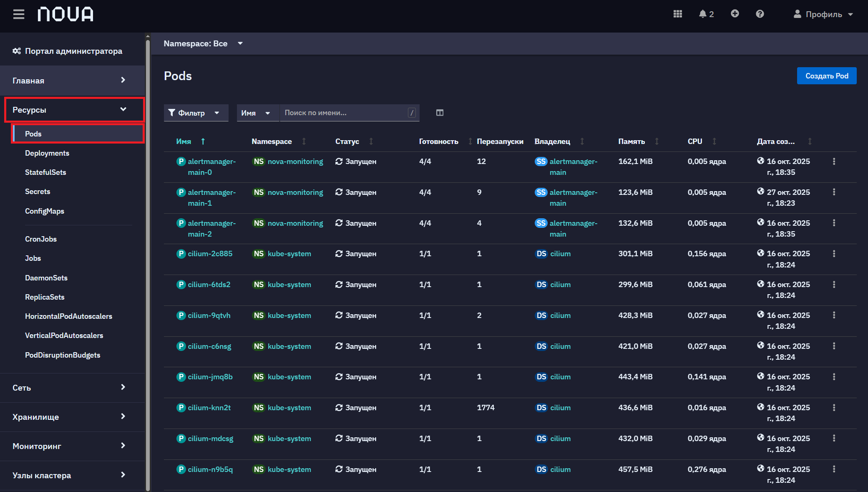This screenshot has height=492, width=868.
Task: Select Deployments in the sidebar
Action: coord(47,153)
